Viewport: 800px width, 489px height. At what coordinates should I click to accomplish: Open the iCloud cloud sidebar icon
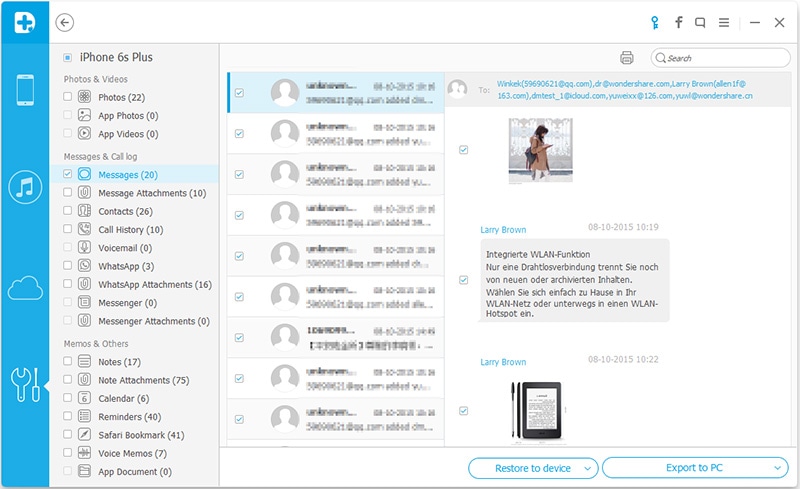click(x=25, y=288)
